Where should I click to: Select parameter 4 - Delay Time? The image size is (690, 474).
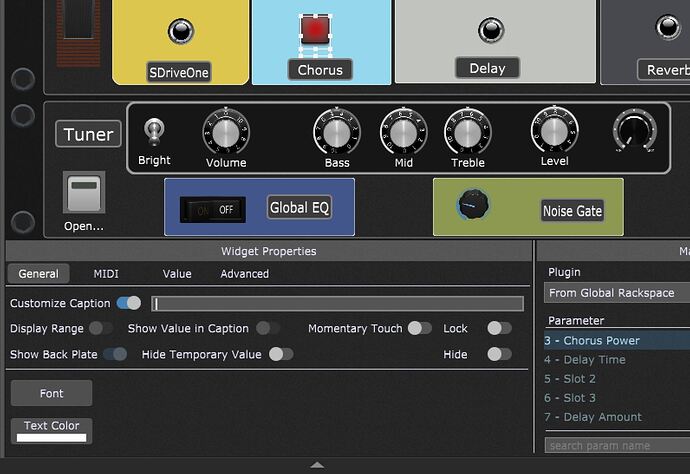[617, 360]
